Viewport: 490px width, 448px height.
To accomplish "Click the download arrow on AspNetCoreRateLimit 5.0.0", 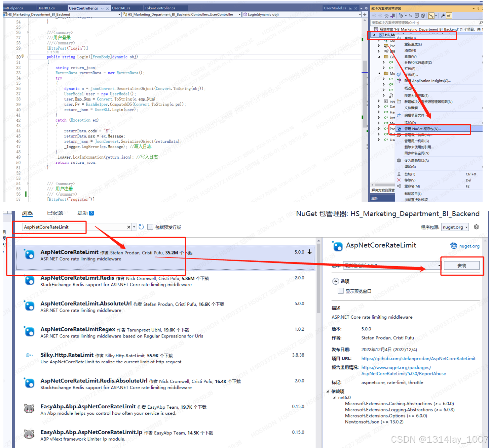I will point(309,252).
